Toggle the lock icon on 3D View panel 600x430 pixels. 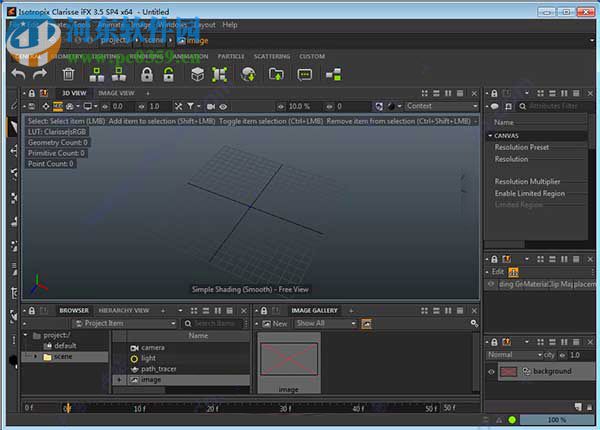(31, 93)
